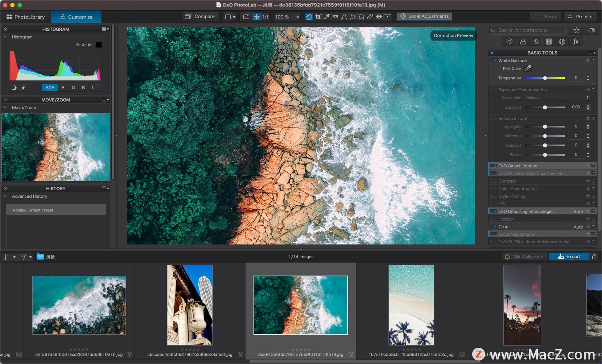602x364 pixels.
Task: Toggle DxO Smart Lighting on/off
Action: [494, 166]
